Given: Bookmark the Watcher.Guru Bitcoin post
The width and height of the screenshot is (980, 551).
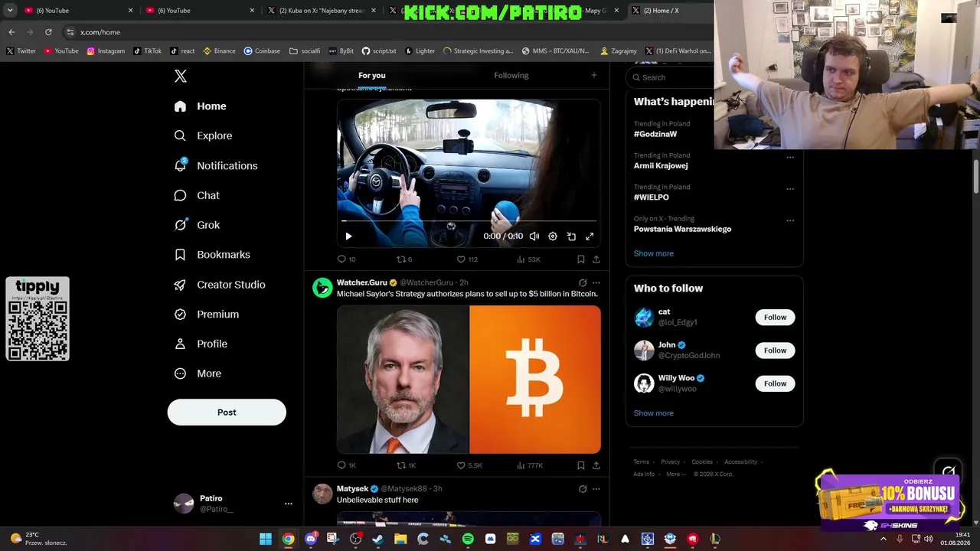Looking at the screenshot, I should [x=581, y=465].
